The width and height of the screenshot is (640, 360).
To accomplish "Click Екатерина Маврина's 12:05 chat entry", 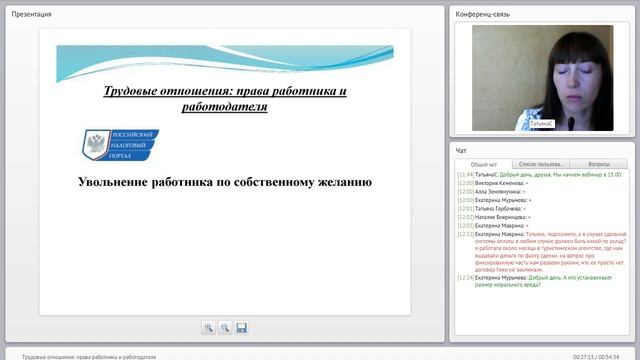I will pos(493,226).
